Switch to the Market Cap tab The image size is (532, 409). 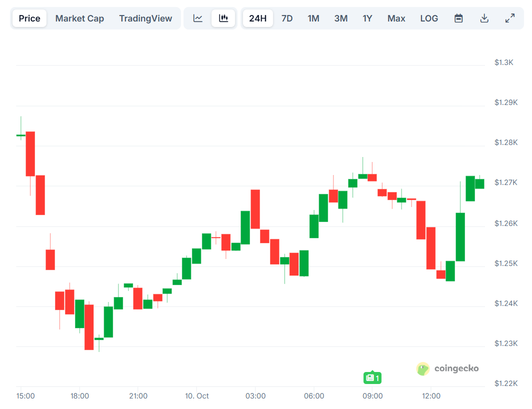(x=79, y=18)
